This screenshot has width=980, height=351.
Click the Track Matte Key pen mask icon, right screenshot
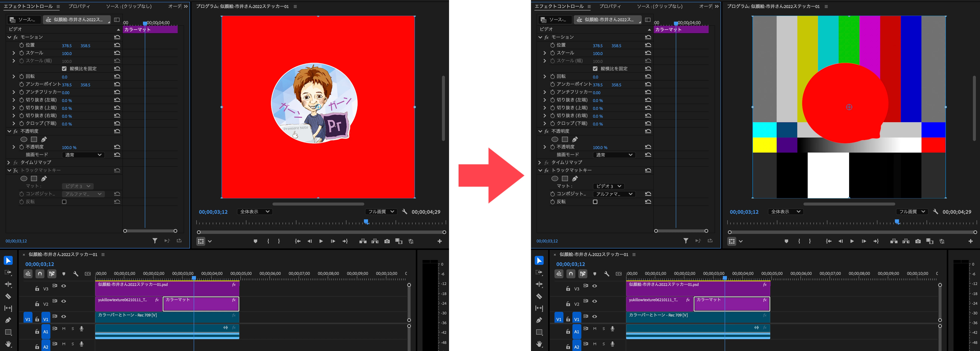(x=575, y=178)
